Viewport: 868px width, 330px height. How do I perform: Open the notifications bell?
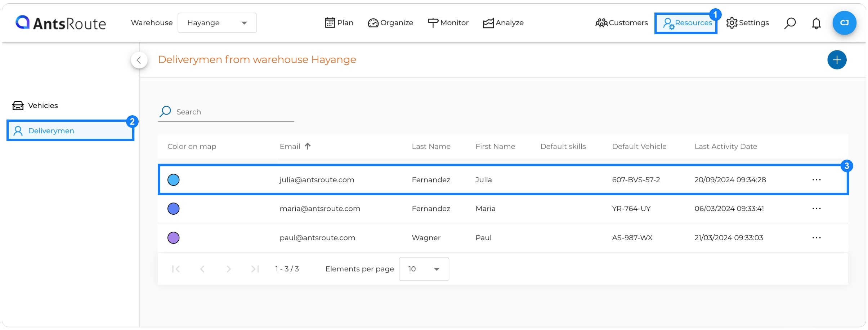816,23
